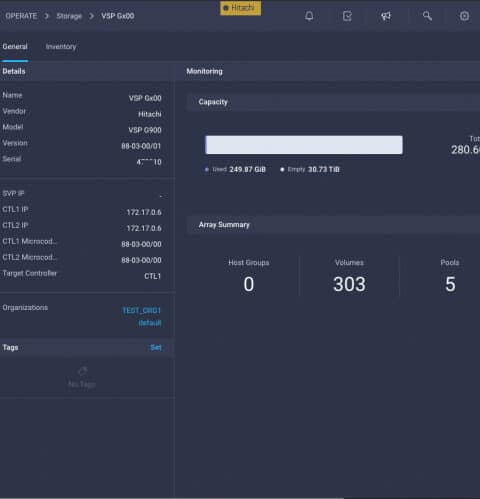The height and width of the screenshot is (499, 480).
Task: Click the Pools count 5
Action: click(450, 284)
